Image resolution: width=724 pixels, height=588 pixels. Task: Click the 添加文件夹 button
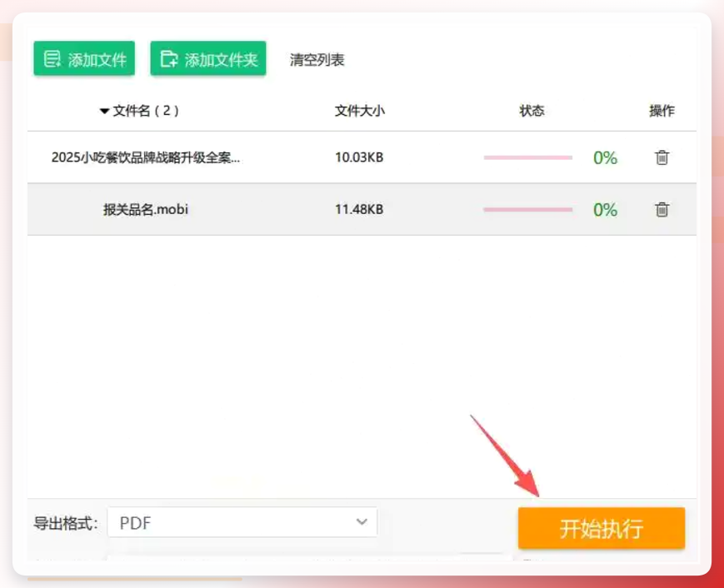point(208,58)
